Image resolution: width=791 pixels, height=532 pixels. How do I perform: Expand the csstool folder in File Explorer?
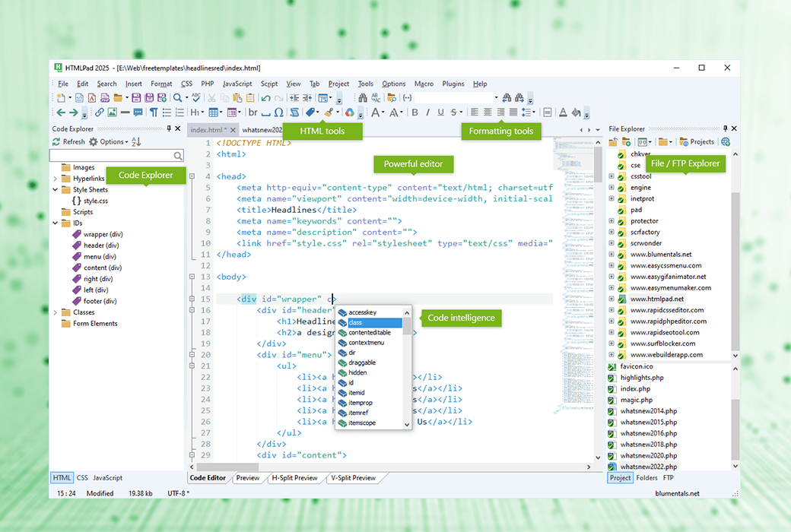[612, 176]
